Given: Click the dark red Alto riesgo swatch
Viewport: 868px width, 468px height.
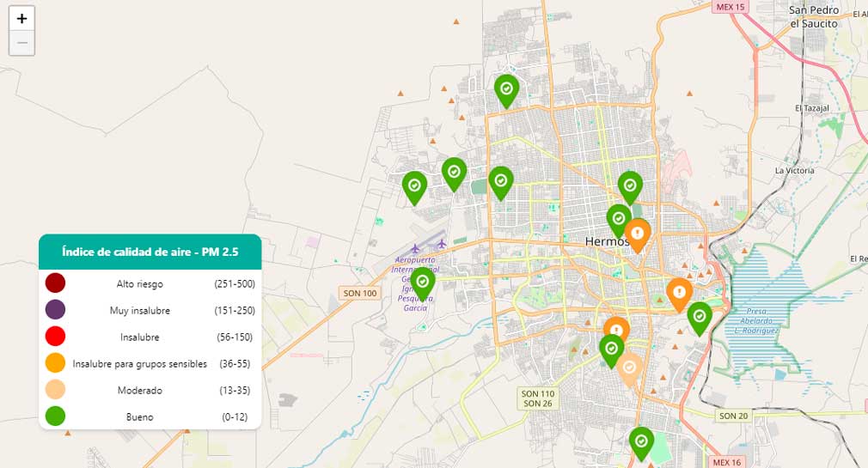Looking at the screenshot, I should tap(56, 283).
